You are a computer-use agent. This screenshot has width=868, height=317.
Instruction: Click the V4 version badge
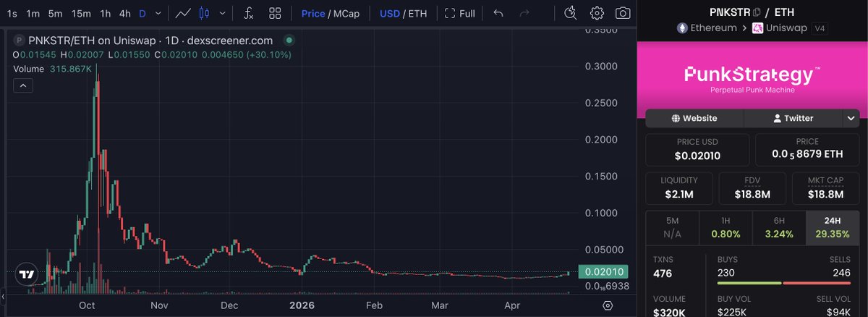(819, 28)
